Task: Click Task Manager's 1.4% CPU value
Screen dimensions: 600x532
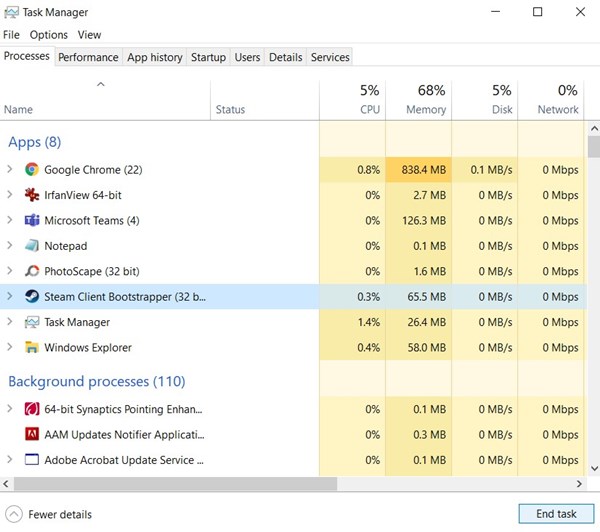Action: [x=368, y=322]
